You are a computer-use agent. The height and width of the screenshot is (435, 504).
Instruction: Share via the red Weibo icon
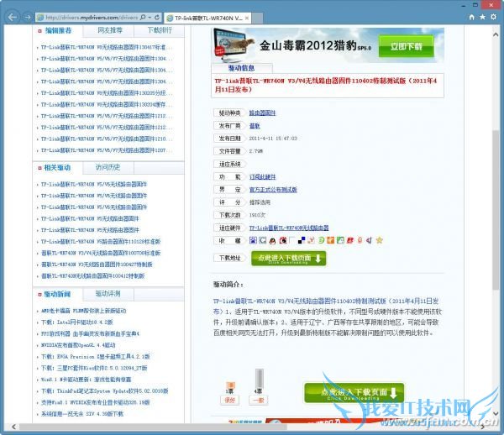(x=283, y=240)
